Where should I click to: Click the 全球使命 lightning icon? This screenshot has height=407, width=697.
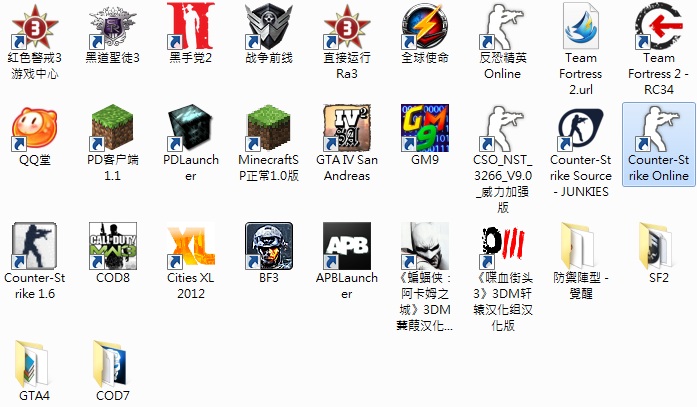click(425, 26)
